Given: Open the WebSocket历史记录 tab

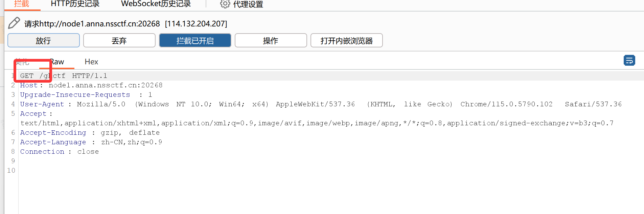Looking at the screenshot, I should coord(156,4).
